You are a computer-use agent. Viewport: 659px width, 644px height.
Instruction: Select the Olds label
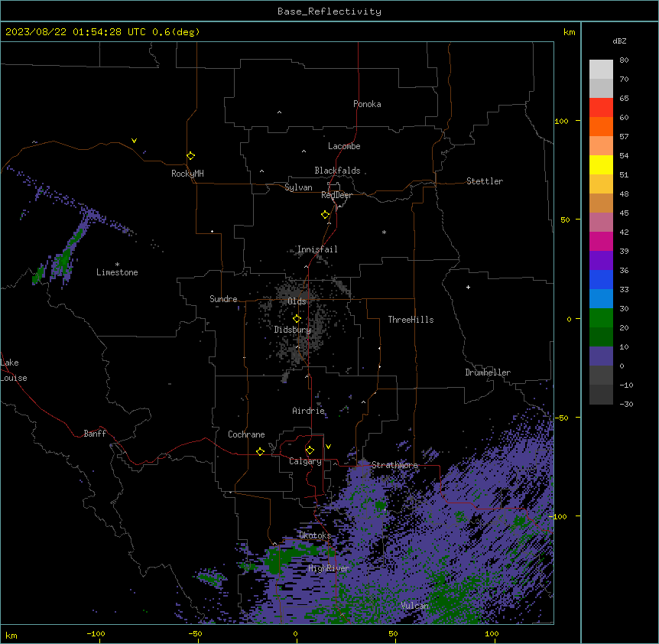pos(297,301)
